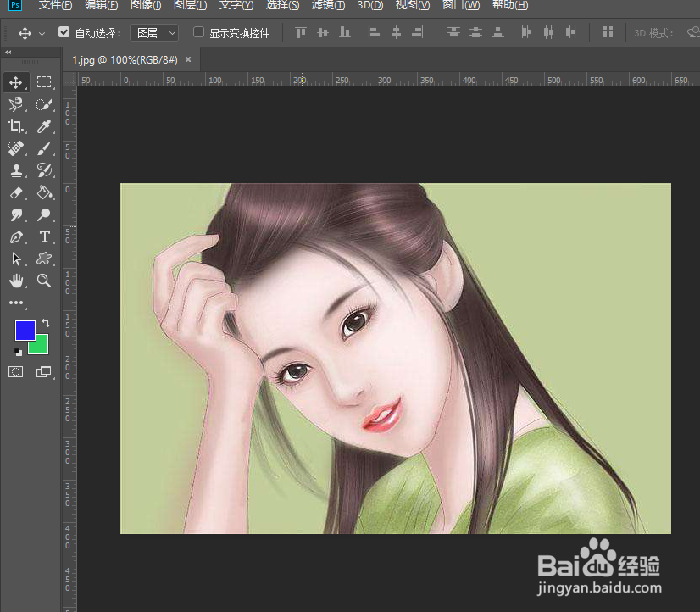
Task: Select the Horizontal Type tool
Action: 44,236
